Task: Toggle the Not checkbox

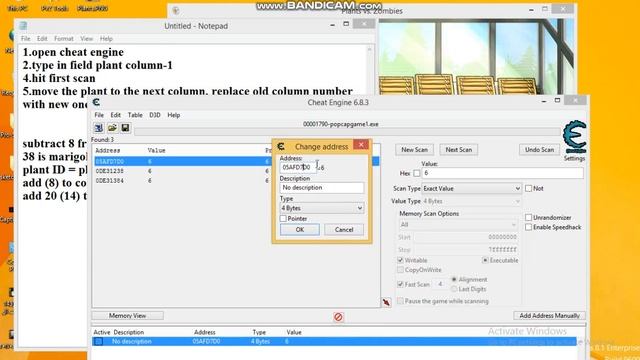Action: pos(529,189)
